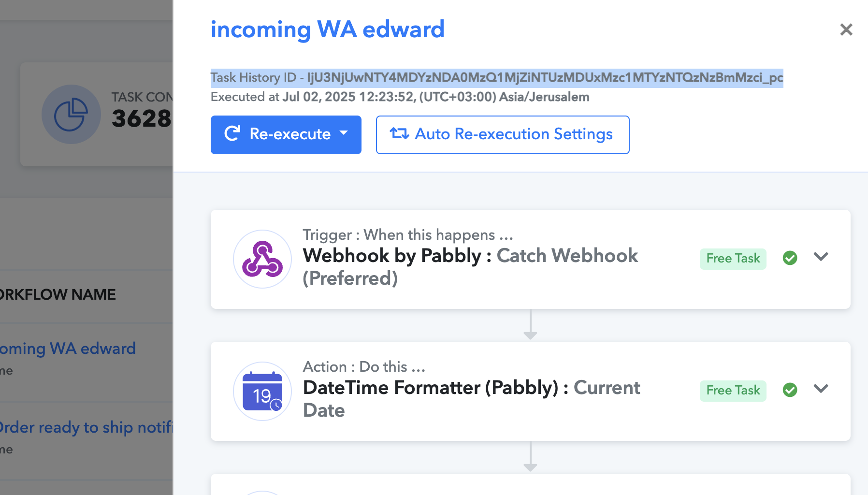The width and height of the screenshot is (868, 495).
Task: Click the Workflow Name column header
Action: click(58, 294)
